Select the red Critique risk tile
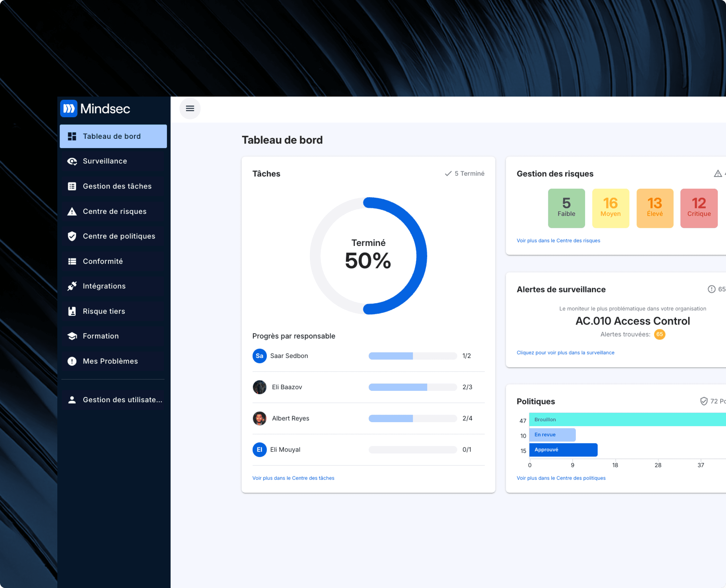This screenshot has width=726, height=588. 699,208
